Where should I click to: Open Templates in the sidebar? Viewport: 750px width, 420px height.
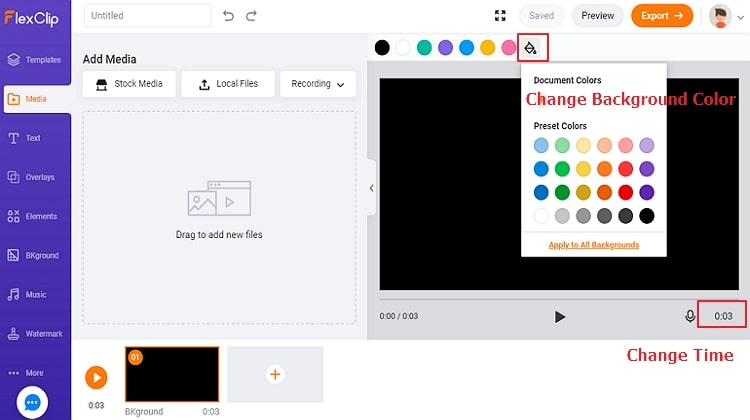pyautogui.click(x=34, y=60)
